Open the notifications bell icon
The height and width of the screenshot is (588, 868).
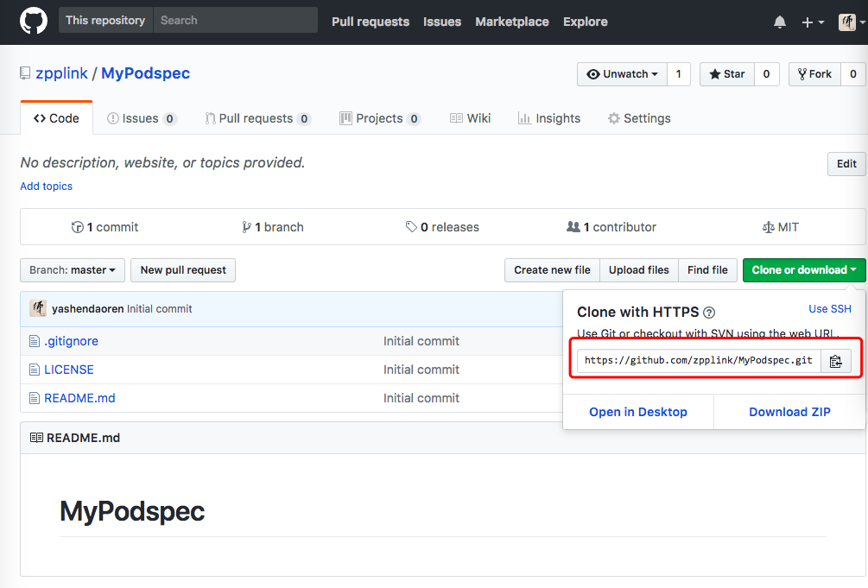tap(780, 22)
